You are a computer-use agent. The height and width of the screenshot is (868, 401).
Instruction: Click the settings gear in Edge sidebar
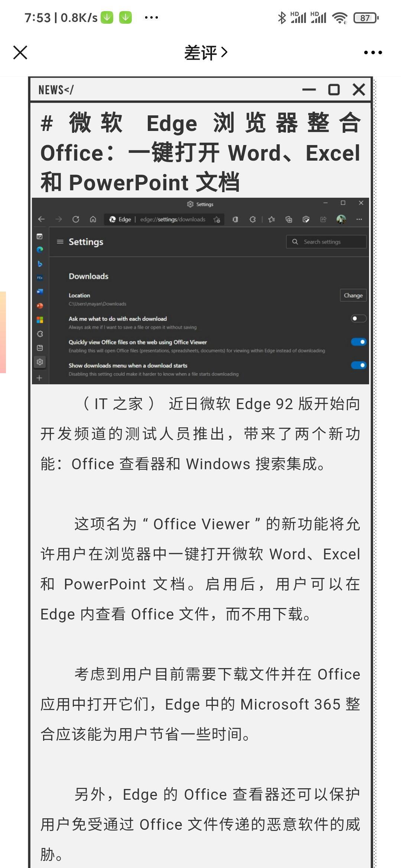(40, 362)
